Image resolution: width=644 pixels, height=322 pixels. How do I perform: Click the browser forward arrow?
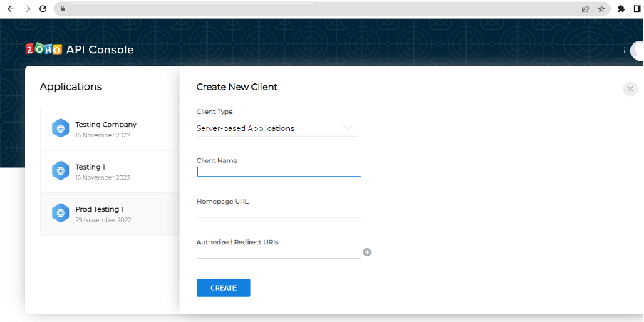pos(27,9)
